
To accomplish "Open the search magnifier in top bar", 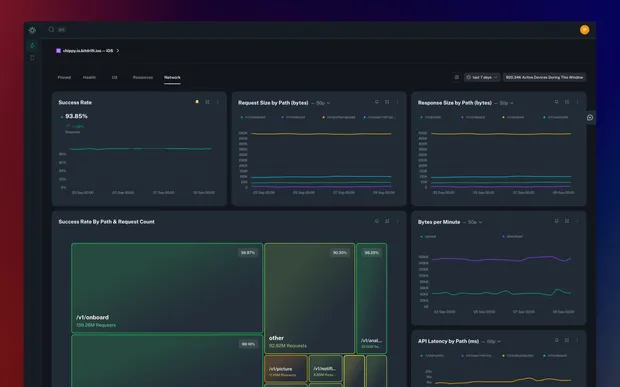I will (x=51, y=30).
